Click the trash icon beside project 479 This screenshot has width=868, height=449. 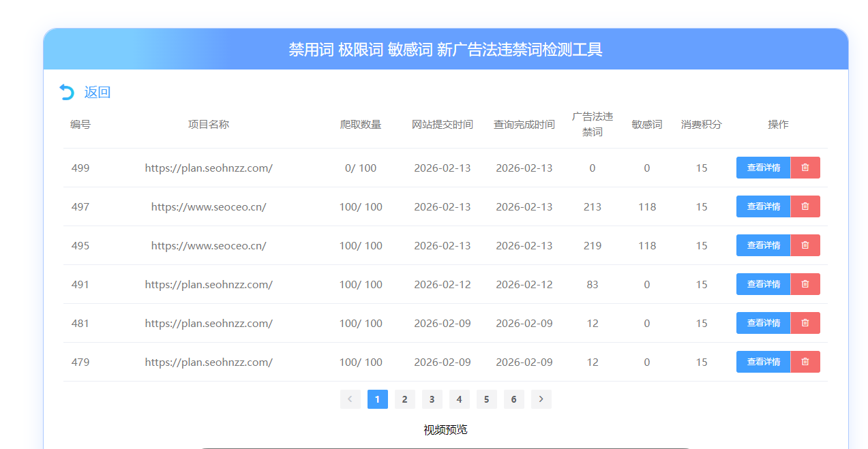805,361
